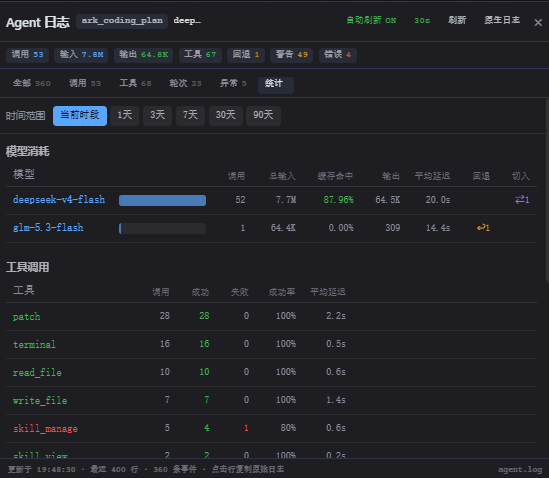
Task: Click the terminal tool row name
Action: 34,345
